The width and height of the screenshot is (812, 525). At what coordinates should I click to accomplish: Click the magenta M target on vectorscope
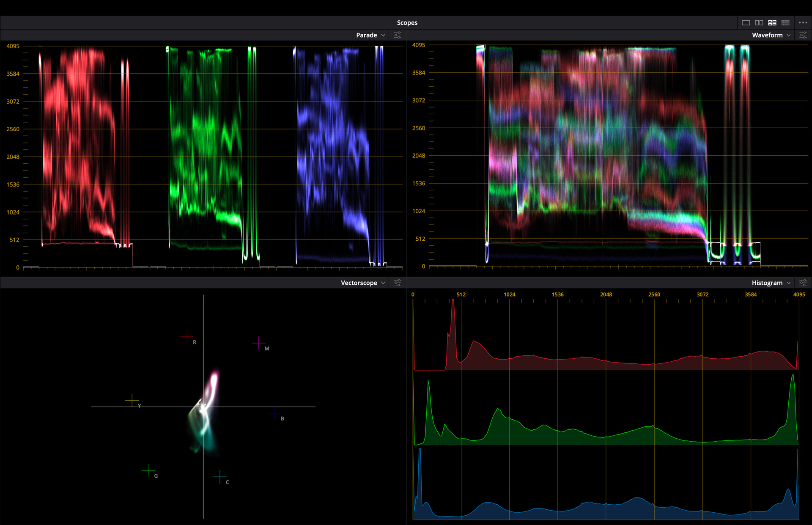click(258, 343)
